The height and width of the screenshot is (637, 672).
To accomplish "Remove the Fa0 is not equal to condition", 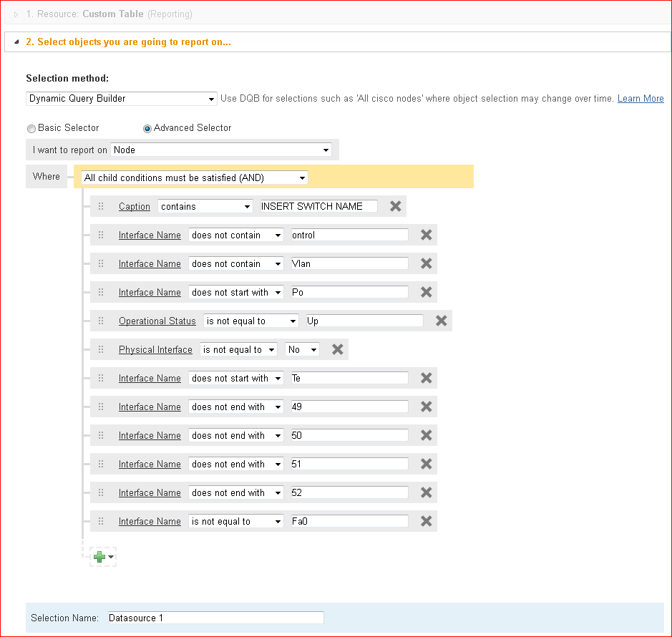I will (x=426, y=521).
